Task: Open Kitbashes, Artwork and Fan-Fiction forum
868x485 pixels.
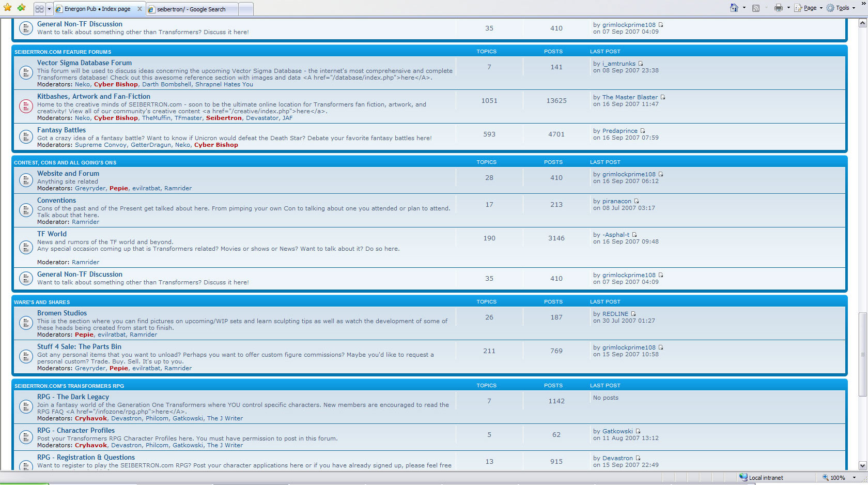Action: [94, 96]
